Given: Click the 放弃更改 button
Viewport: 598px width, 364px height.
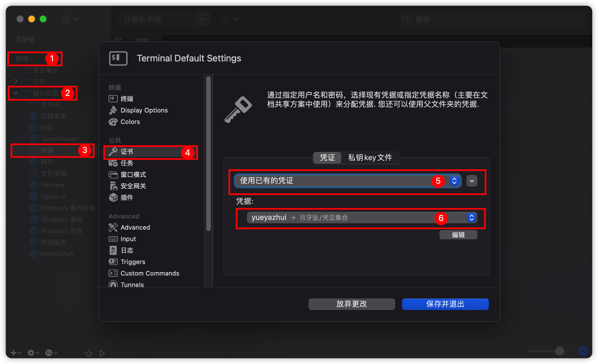Looking at the screenshot, I should pyautogui.click(x=352, y=304).
